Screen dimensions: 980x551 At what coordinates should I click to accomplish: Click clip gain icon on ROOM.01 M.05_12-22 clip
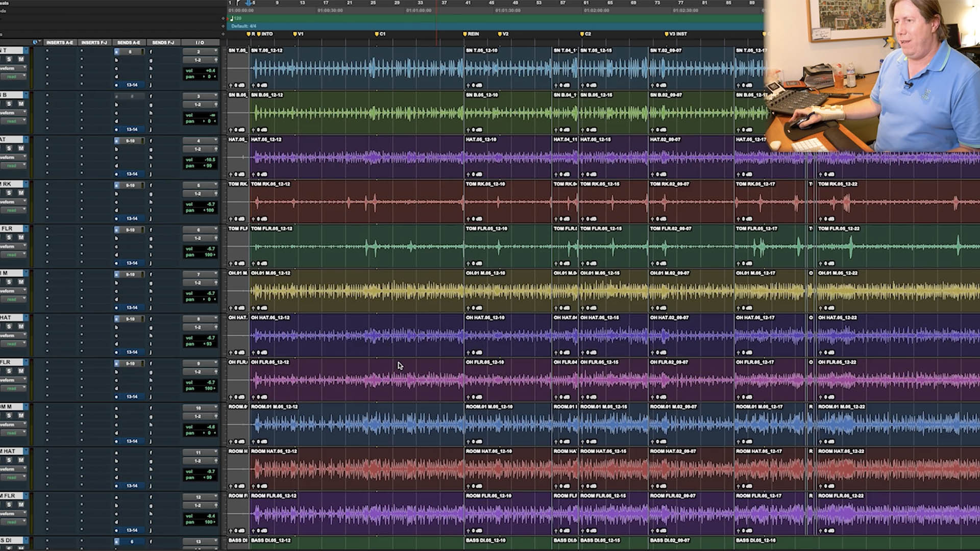(821, 441)
